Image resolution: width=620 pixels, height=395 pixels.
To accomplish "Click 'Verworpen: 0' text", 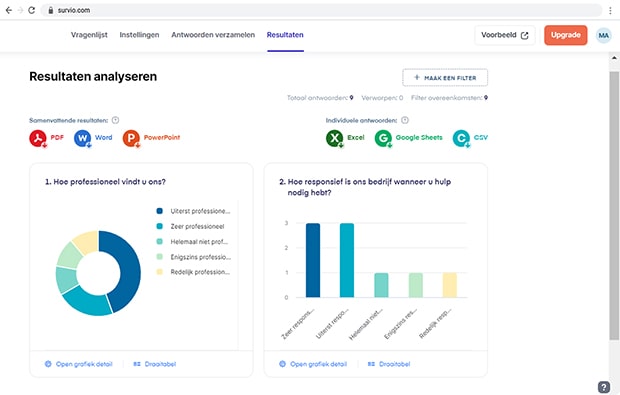I will (x=382, y=98).
